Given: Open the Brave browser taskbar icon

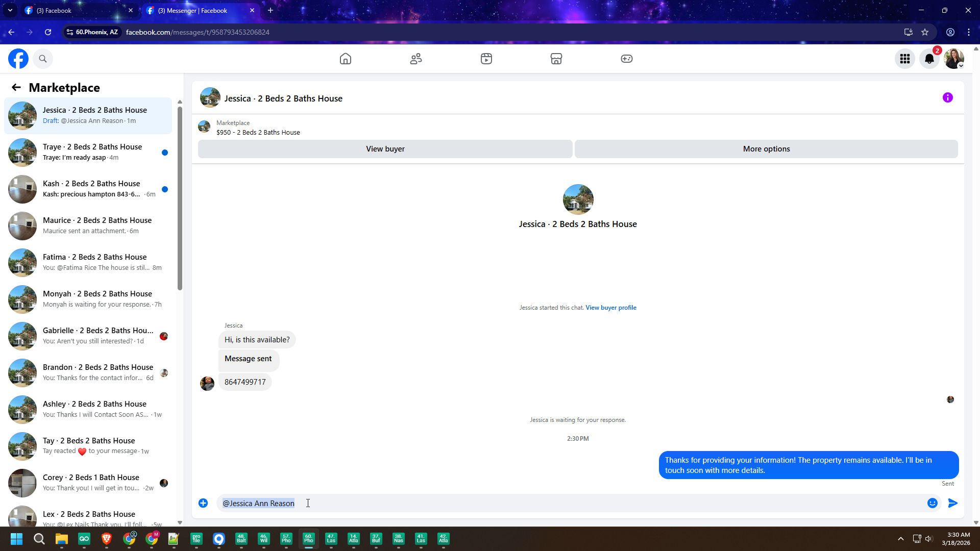Looking at the screenshot, I should [x=107, y=539].
